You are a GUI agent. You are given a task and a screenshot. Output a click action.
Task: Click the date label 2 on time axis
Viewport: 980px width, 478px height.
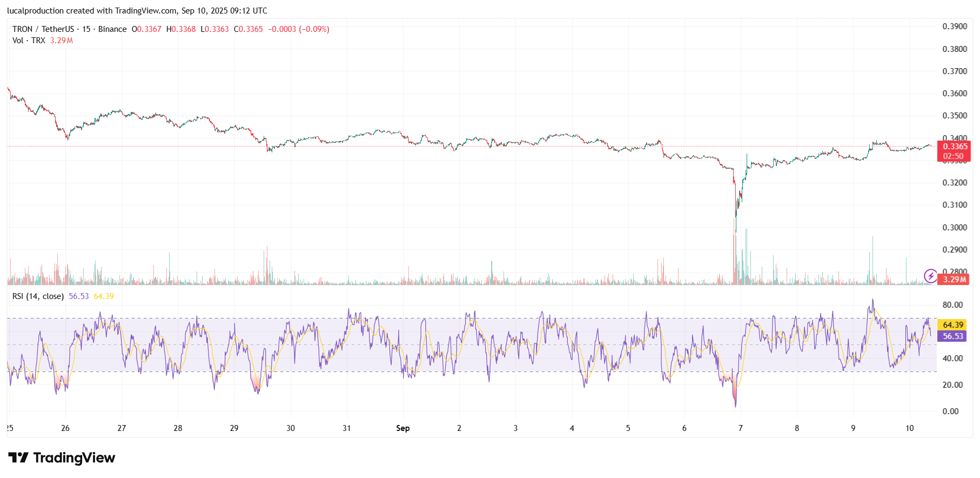(x=459, y=428)
